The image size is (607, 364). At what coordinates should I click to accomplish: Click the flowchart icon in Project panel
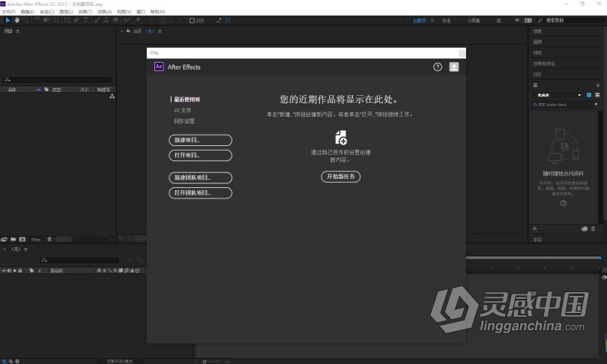point(112,97)
